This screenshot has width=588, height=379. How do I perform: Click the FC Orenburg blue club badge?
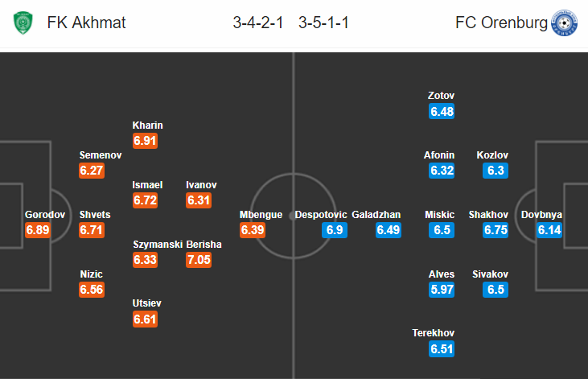(564, 23)
